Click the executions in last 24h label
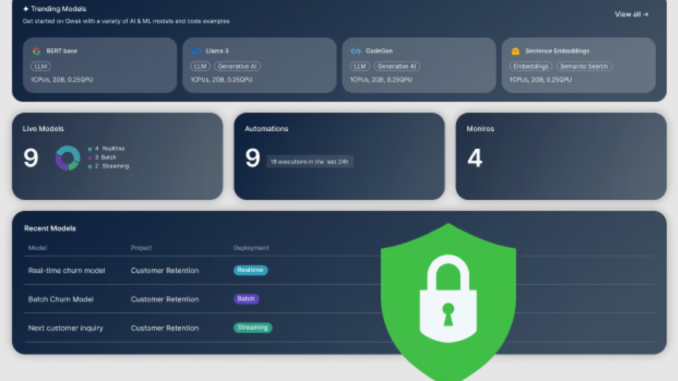 pyautogui.click(x=310, y=162)
